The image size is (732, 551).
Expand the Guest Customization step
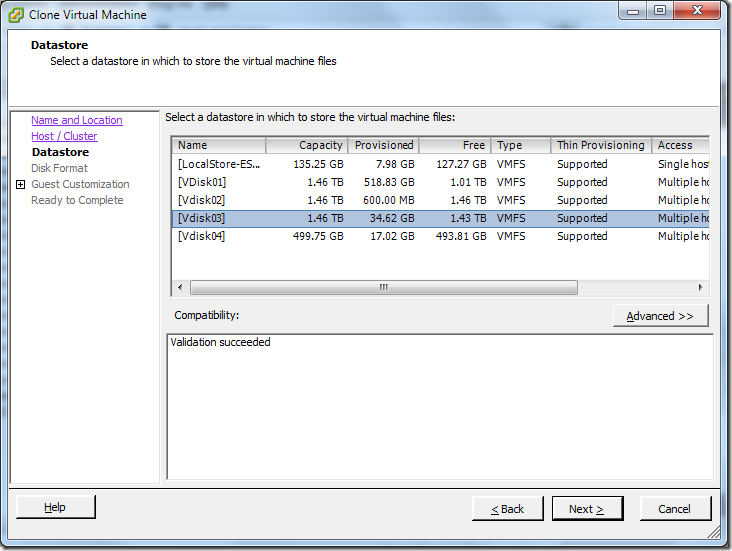21,184
